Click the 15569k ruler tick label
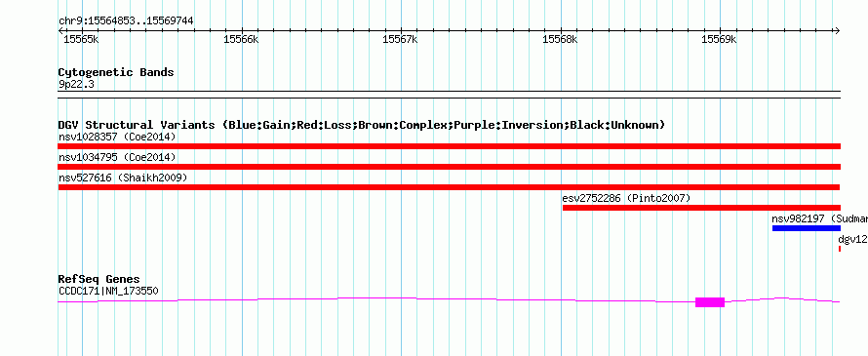 pyautogui.click(x=719, y=39)
